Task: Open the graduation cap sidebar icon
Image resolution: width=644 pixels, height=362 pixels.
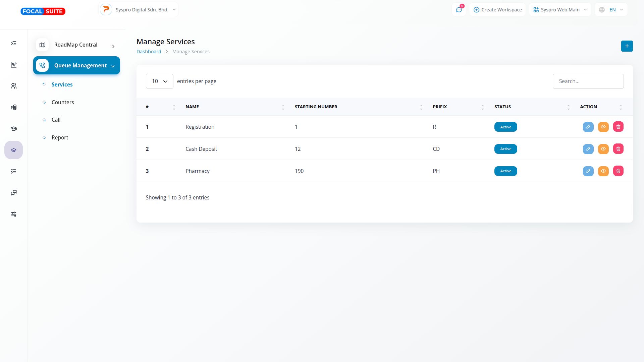Action: (x=14, y=129)
